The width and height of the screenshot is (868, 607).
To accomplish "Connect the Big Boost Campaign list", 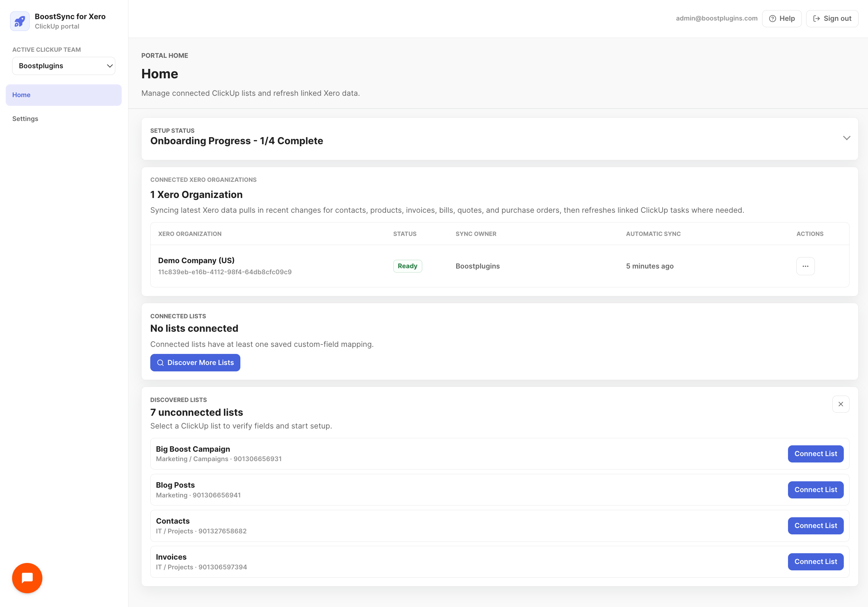I will coord(816,453).
